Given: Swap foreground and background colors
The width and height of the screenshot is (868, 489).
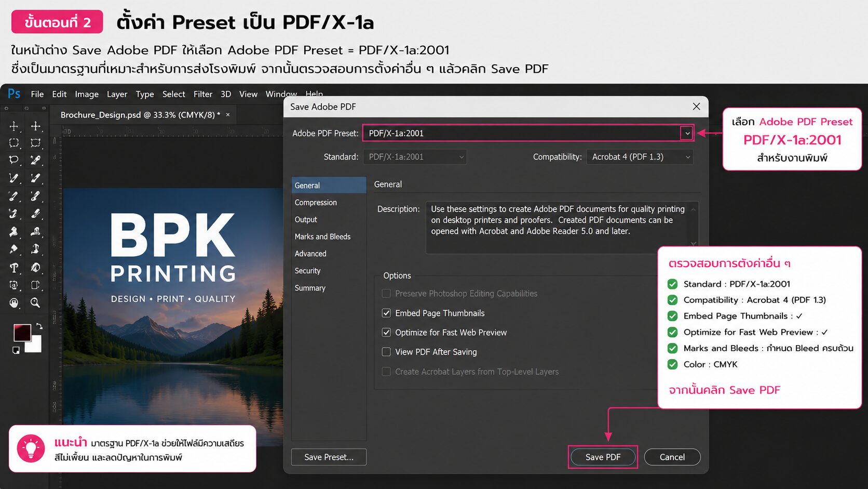Looking at the screenshot, I should pos(39,326).
